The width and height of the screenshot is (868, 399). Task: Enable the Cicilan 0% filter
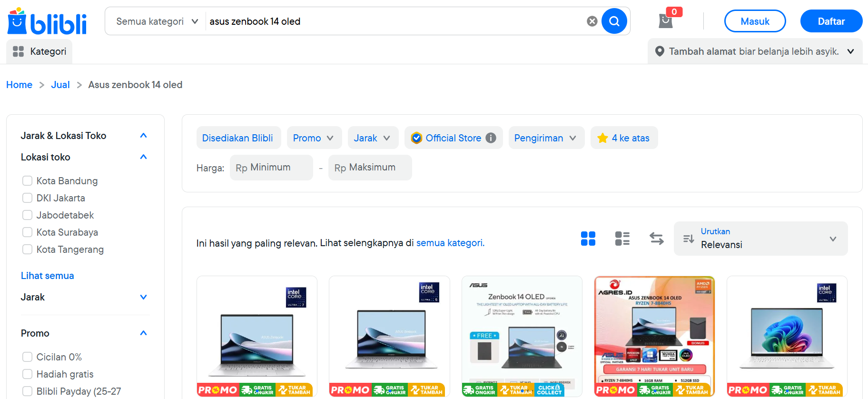28,357
